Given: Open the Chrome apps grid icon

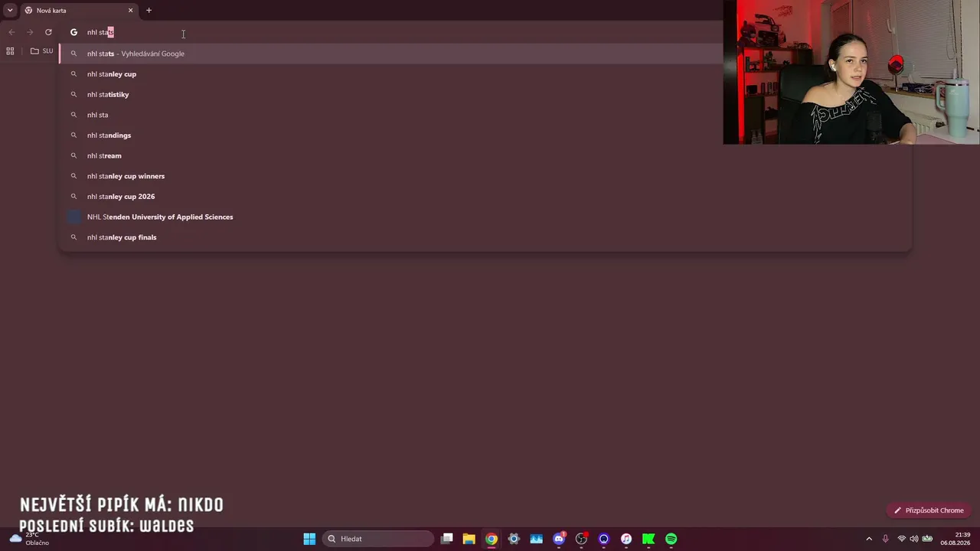Looking at the screenshot, I should (10, 51).
